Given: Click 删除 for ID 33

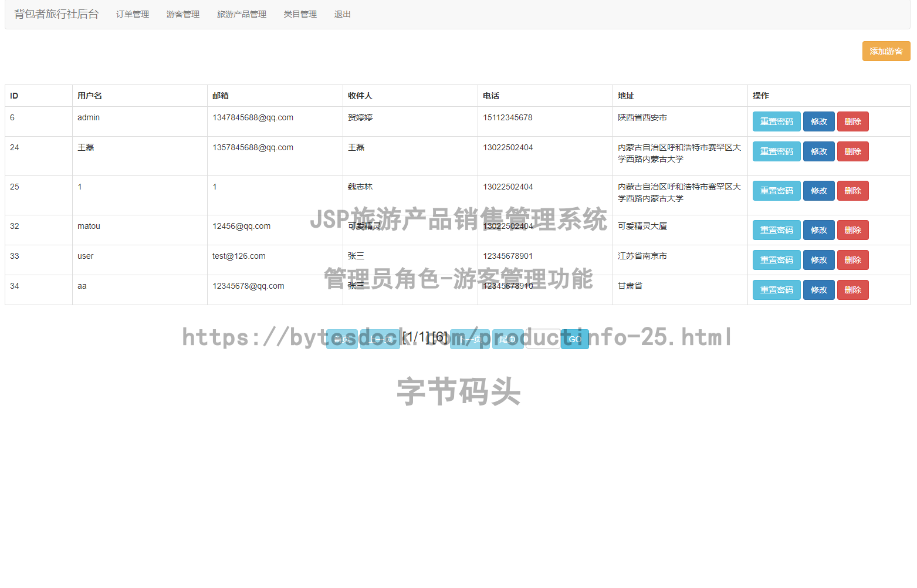Looking at the screenshot, I should click(x=852, y=260).
